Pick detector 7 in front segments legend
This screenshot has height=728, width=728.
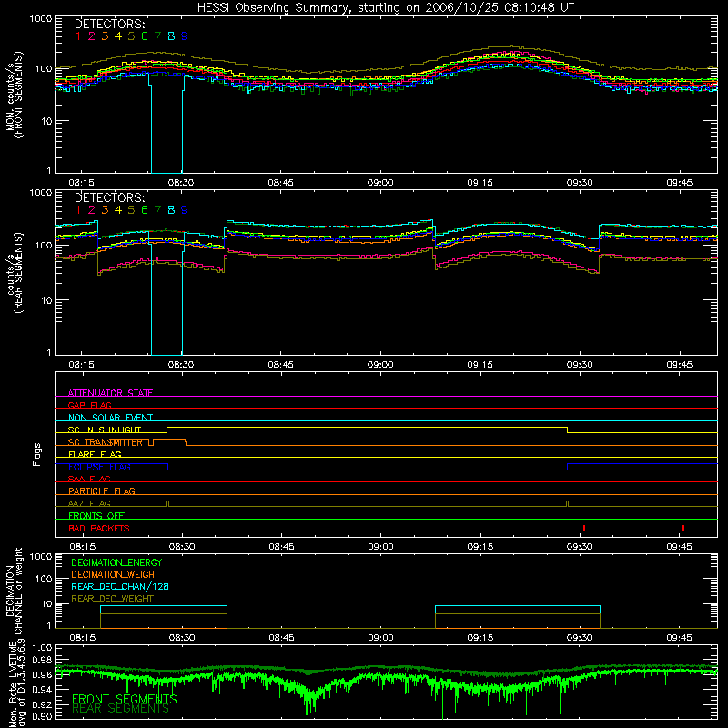click(x=157, y=36)
